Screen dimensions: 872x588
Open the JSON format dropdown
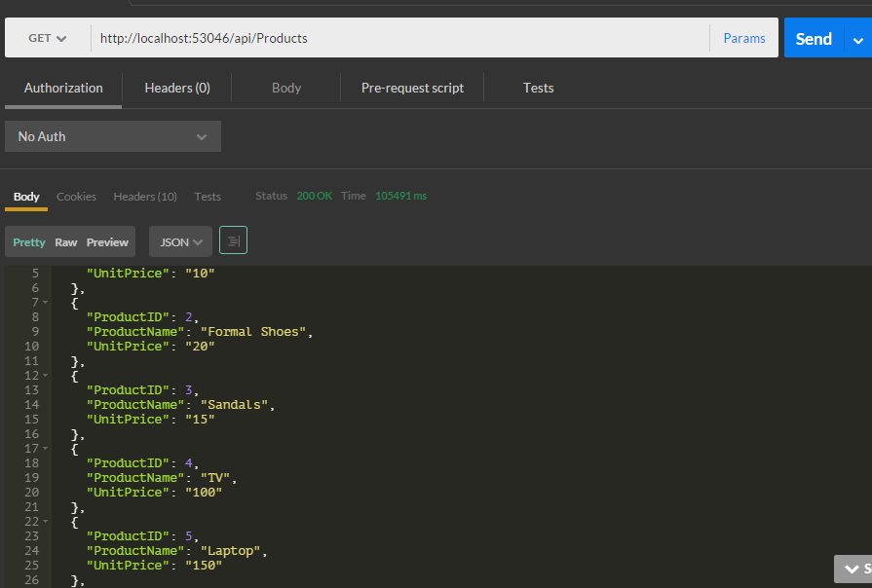click(180, 241)
